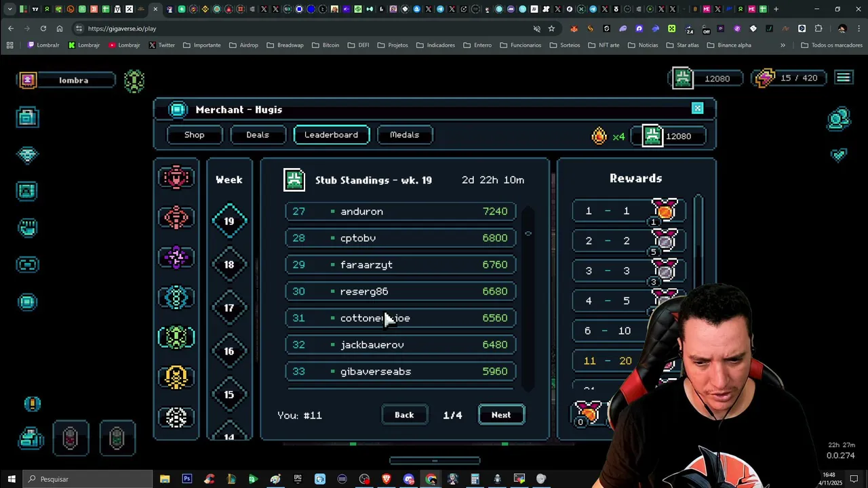Open the Binance alpha bookmarks folder
This screenshot has height=488, width=868.
click(x=729, y=45)
